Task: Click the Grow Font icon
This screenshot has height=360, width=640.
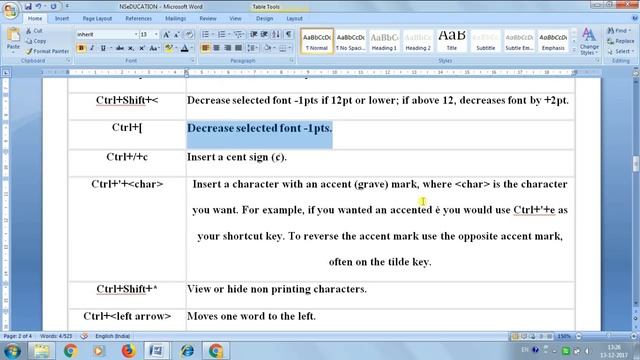Action: coord(166,35)
